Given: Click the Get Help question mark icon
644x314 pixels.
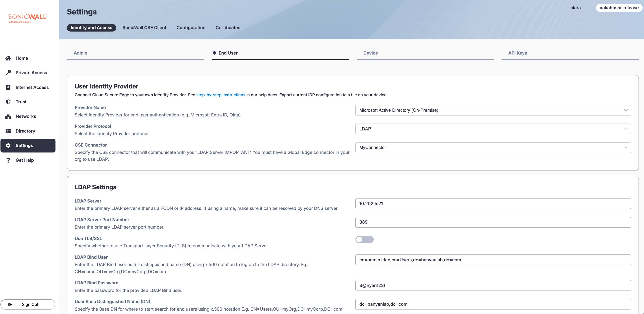Looking at the screenshot, I should [8, 160].
